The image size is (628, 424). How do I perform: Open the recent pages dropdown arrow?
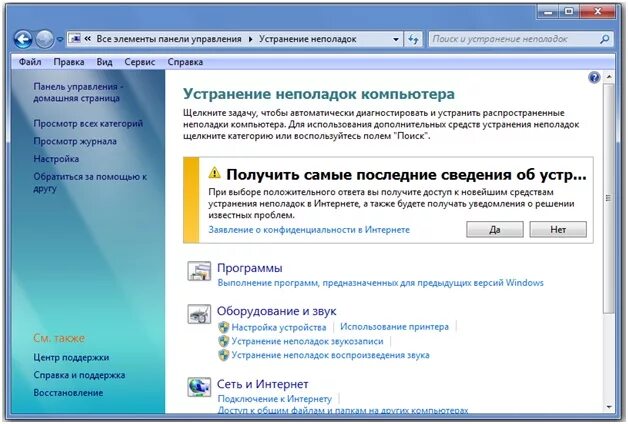tap(60, 39)
